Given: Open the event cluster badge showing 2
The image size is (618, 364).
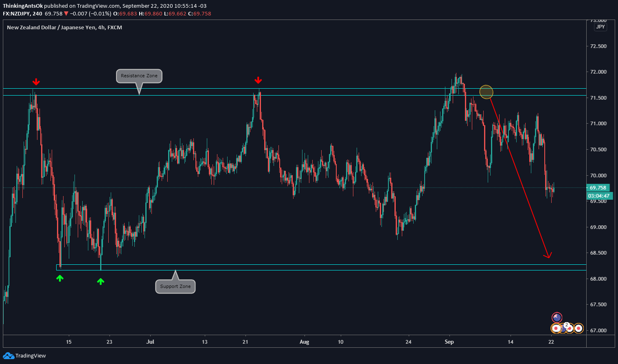Looking at the screenshot, I should coord(567,325).
